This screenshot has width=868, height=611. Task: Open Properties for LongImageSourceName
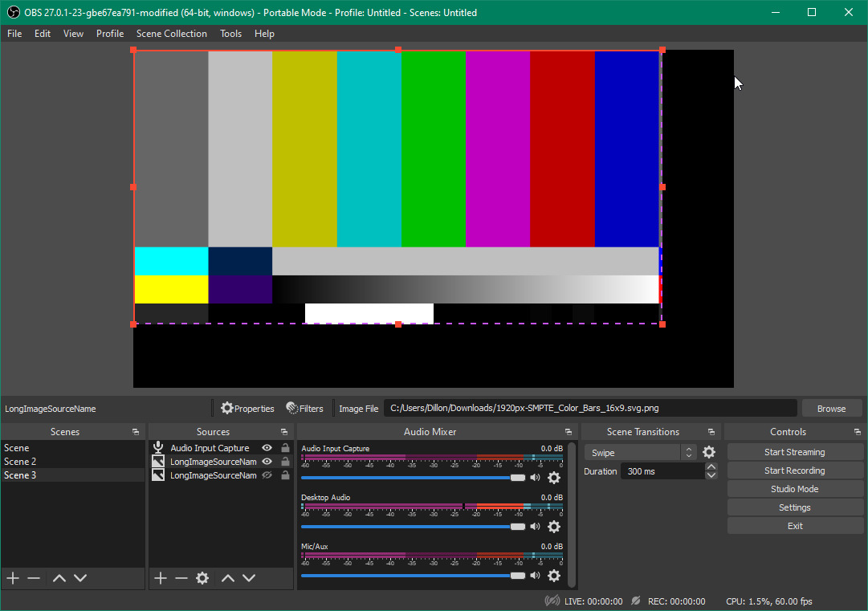coord(247,408)
